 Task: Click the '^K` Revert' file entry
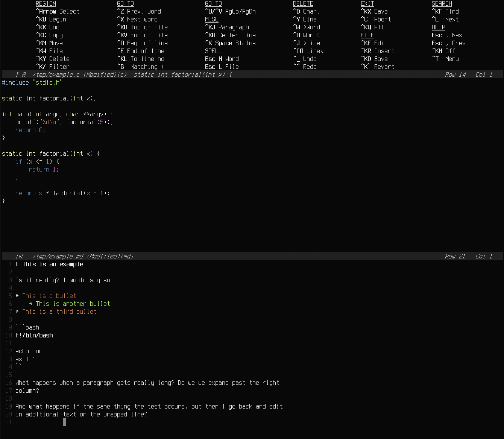pyautogui.click(x=378, y=67)
